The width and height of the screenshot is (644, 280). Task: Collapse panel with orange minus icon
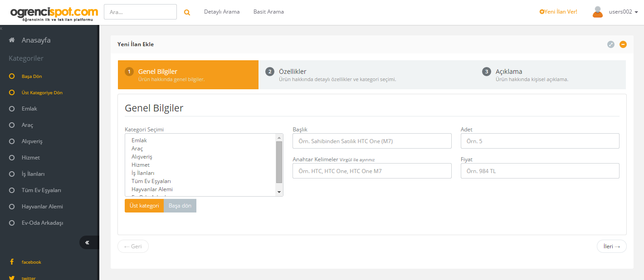(623, 44)
